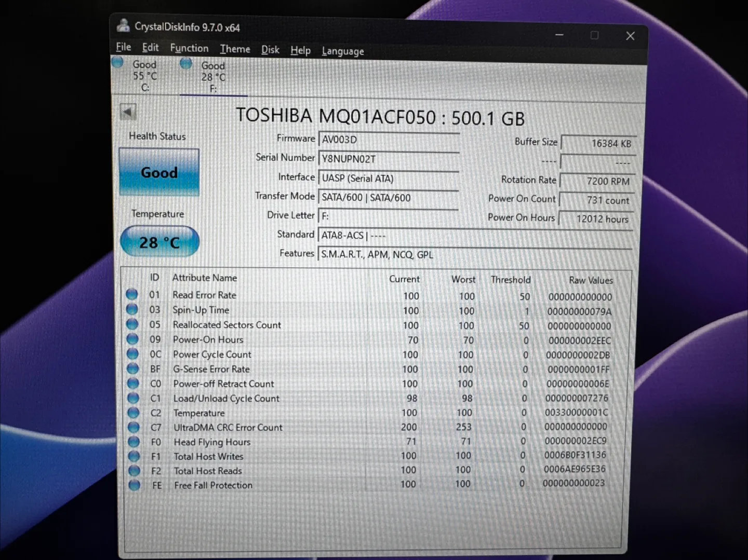Viewport: 748px width, 560px height.
Task: Switch to the C: drive tab
Action: [x=144, y=76]
